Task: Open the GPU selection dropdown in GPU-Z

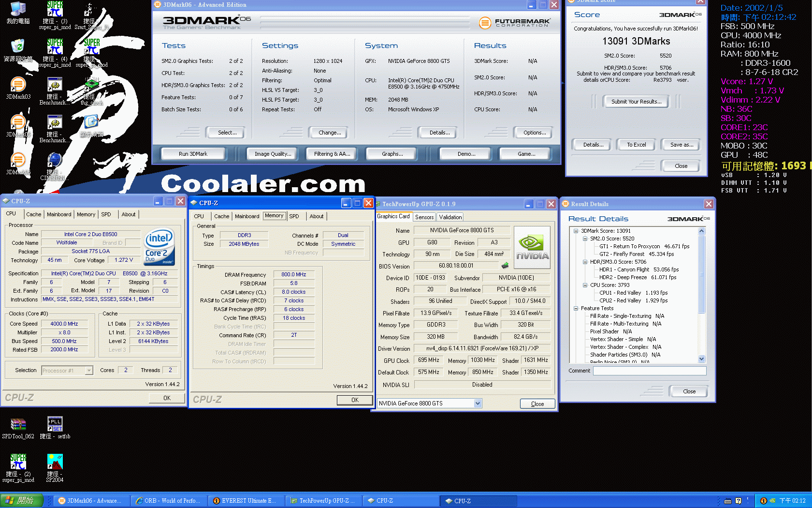Action: click(x=478, y=403)
